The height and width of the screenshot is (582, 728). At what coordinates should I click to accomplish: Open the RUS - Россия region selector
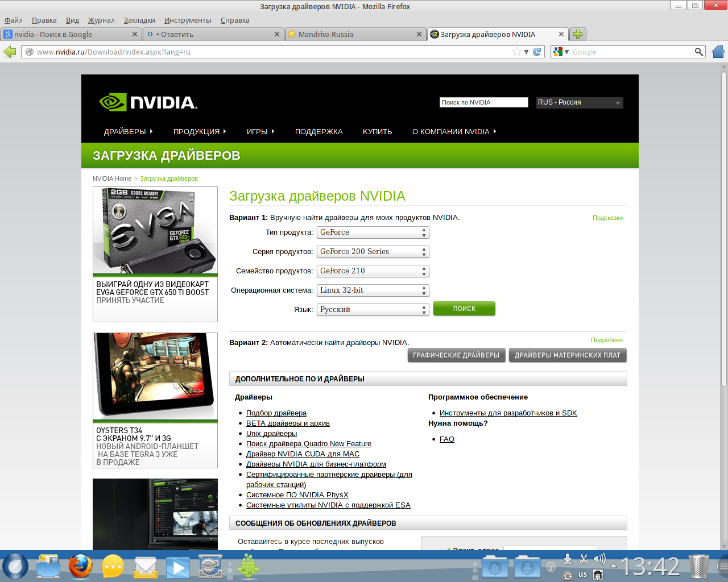(580, 102)
